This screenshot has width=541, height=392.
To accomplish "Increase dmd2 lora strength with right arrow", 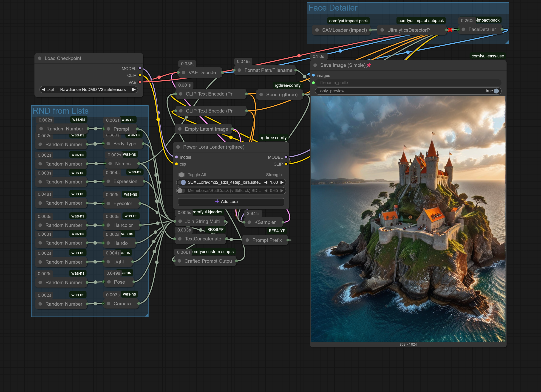I will pyautogui.click(x=282, y=182).
